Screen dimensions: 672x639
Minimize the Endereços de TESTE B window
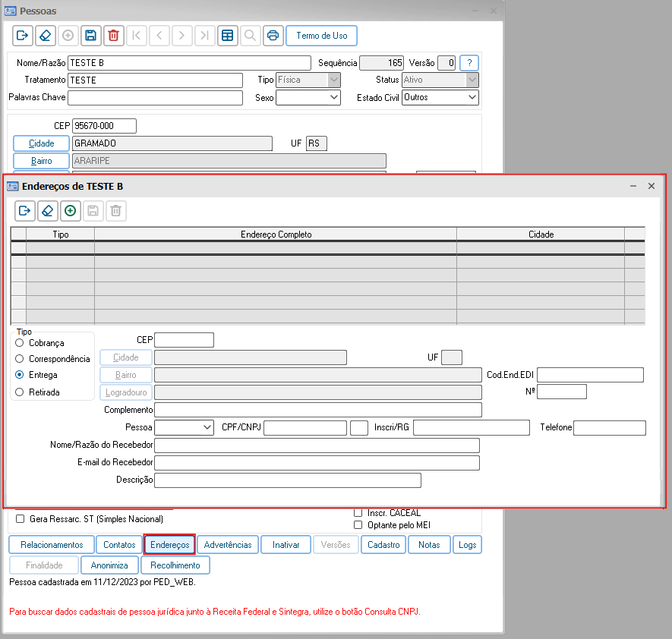(633, 186)
